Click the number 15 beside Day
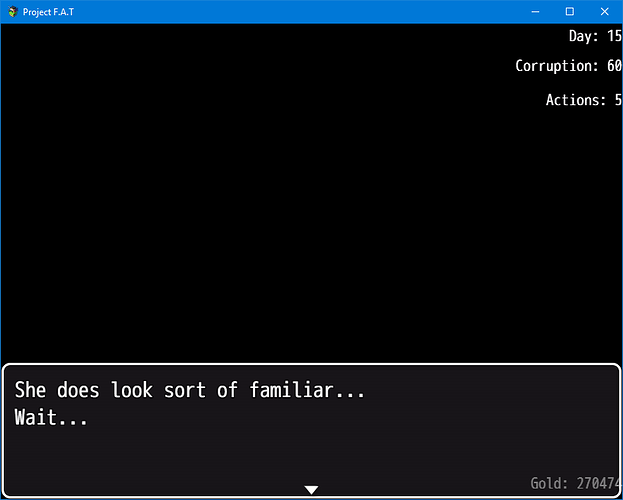623x500 pixels. 614,36
